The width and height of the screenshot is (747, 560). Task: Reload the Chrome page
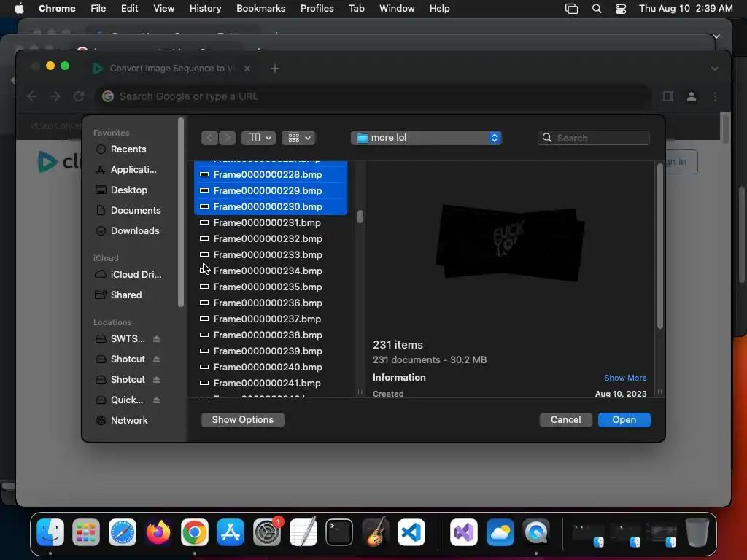79,97
